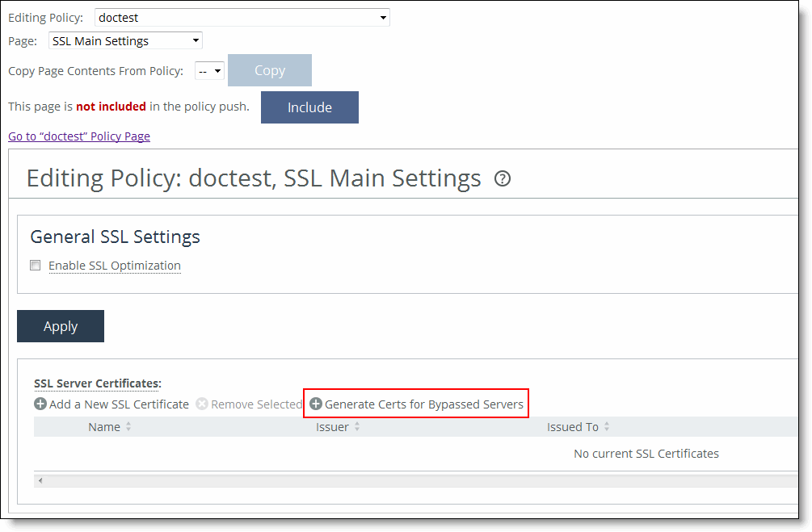Enable the SSL Optimization checkbox
The image size is (812, 532).
click(36, 266)
